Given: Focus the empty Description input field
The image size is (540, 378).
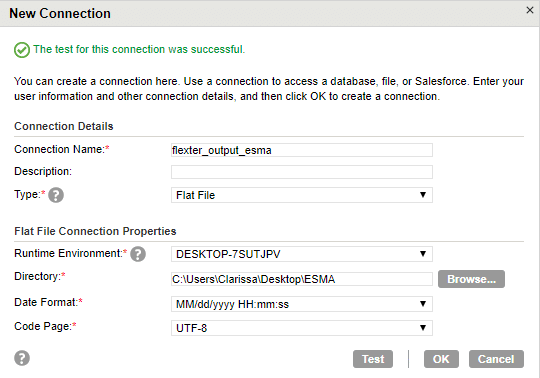Looking at the screenshot, I should (302, 172).
